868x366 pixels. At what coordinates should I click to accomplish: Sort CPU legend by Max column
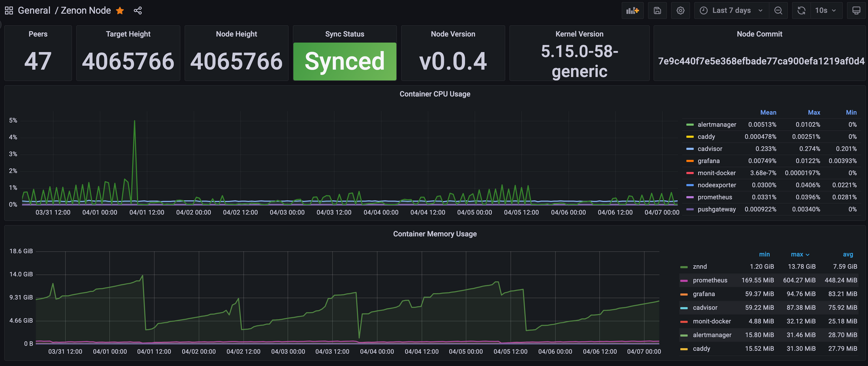pos(814,112)
